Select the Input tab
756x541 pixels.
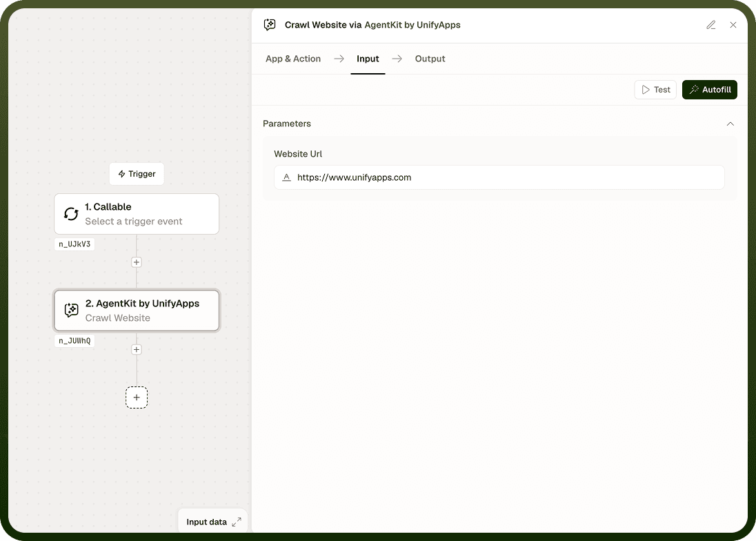point(368,59)
